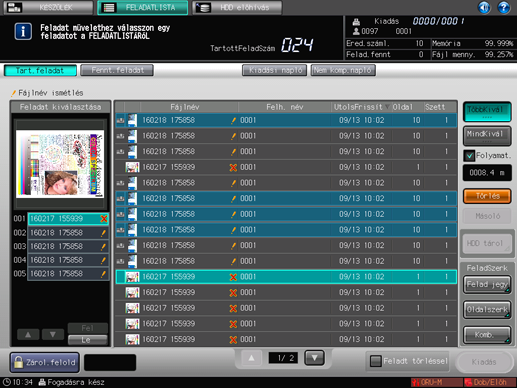517x388 pixels.
Task: Click the Fel move-up button
Action: [88, 328]
